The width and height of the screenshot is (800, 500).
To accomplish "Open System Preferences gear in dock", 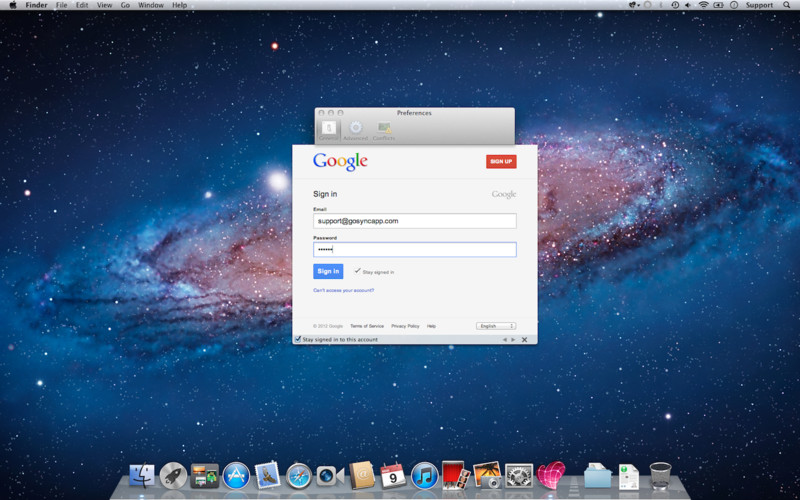I will coord(519,476).
